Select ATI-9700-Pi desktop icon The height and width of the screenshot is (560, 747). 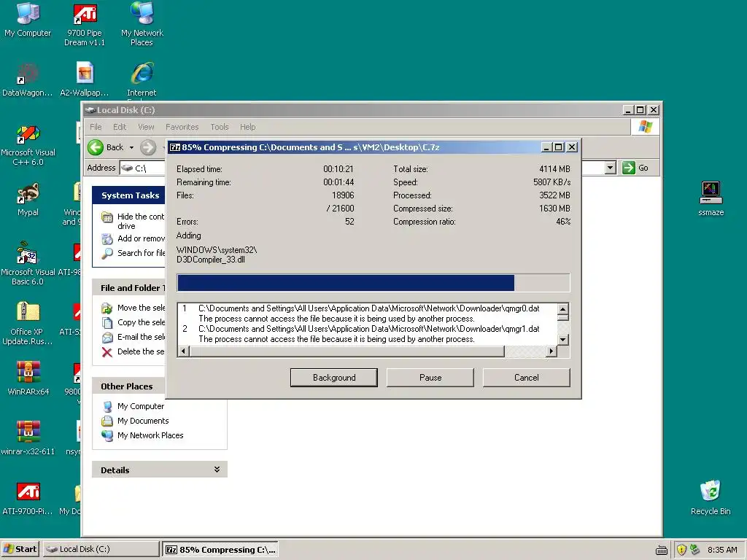coord(28,498)
